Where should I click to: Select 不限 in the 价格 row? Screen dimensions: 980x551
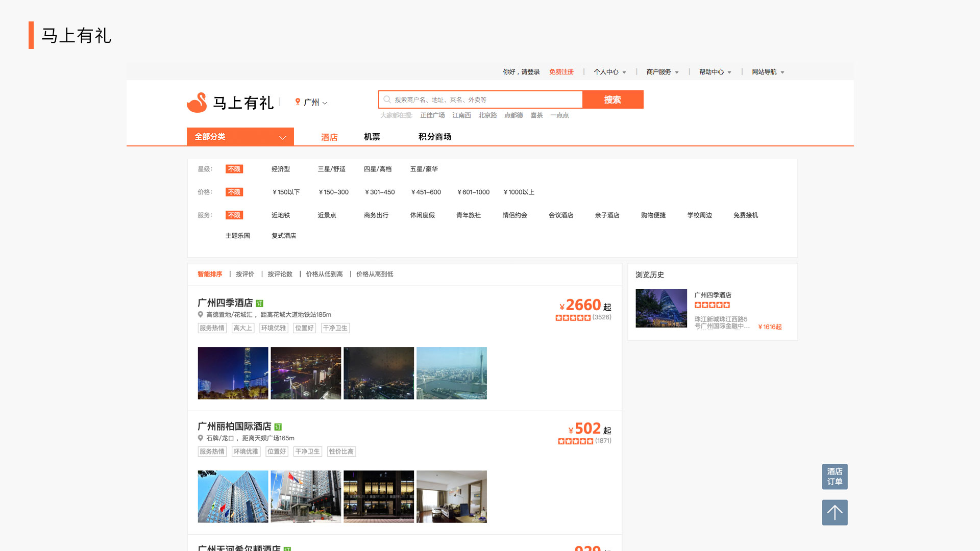coord(234,192)
